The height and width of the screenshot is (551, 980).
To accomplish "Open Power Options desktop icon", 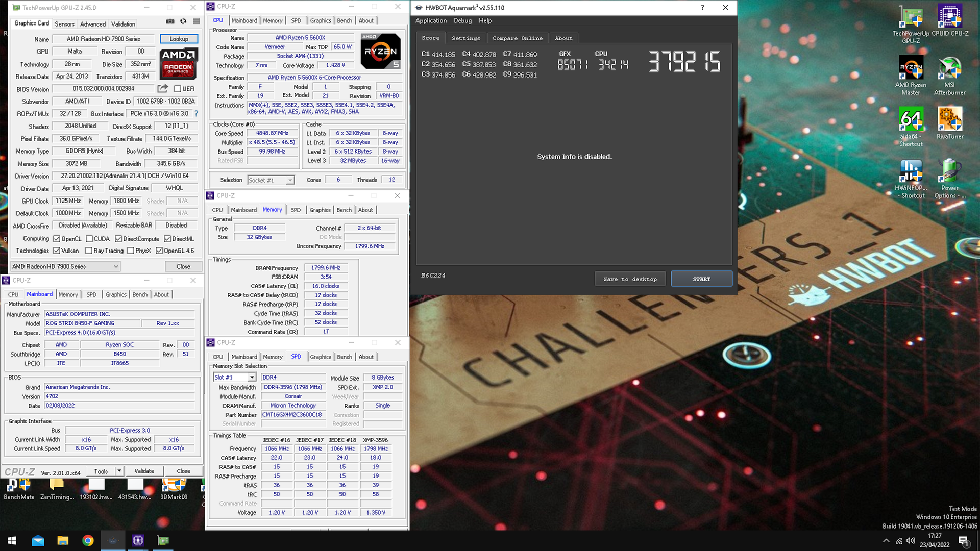I will click(950, 179).
